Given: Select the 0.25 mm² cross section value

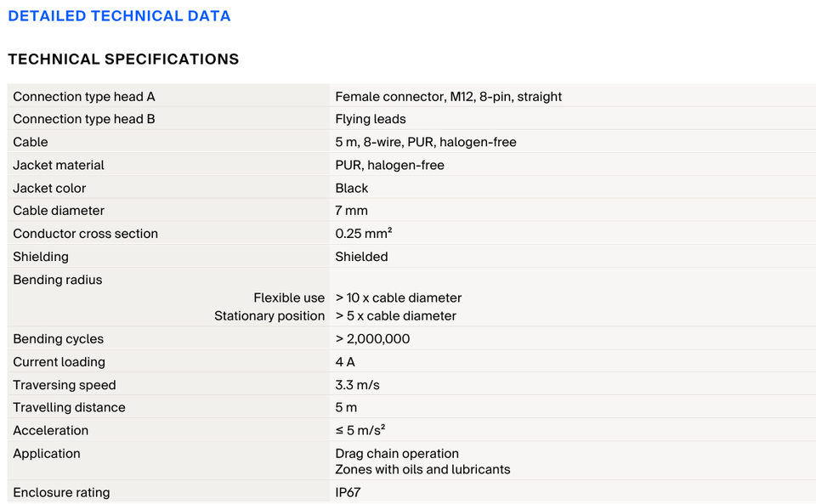Looking at the screenshot, I should (x=363, y=234).
